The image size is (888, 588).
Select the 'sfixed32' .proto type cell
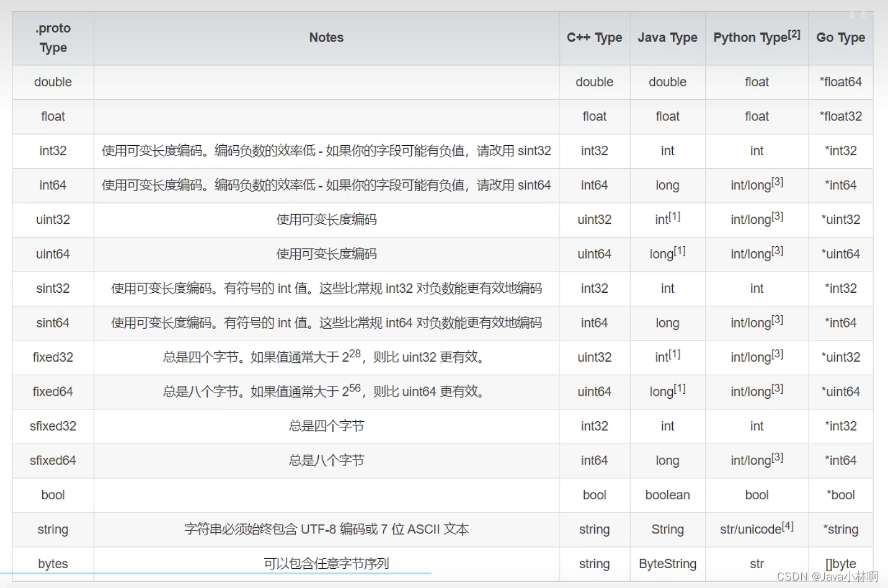[53, 426]
